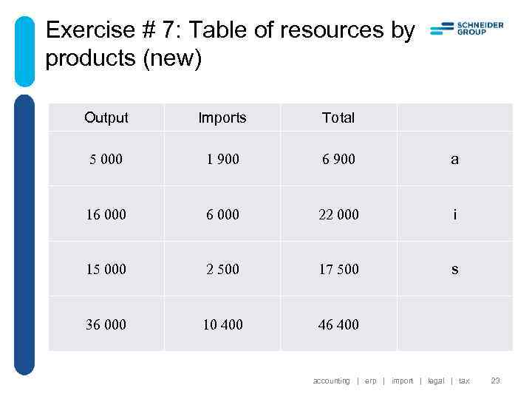
Task: Select the Total column header
Action: (x=338, y=117)
